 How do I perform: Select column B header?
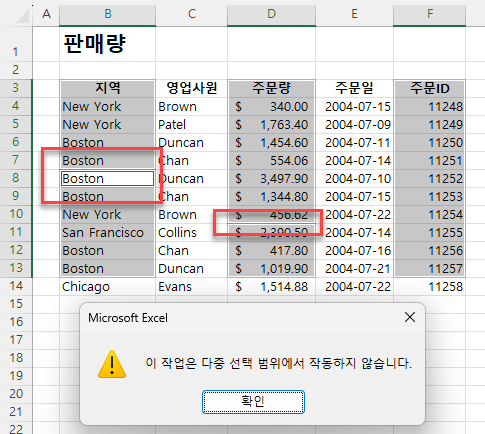coord(108,14)
